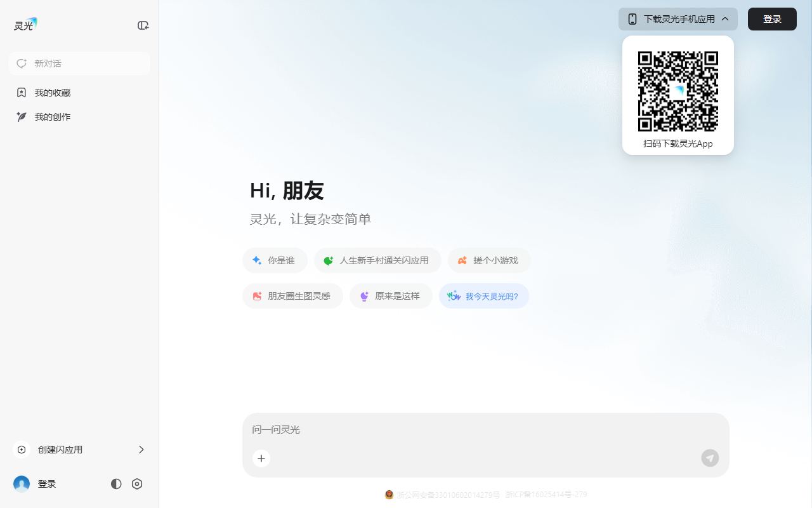The height and width of the screenshot is (508, 812).
Task: Click the black 登录 button at top right
Action: (x=772, y=19)
